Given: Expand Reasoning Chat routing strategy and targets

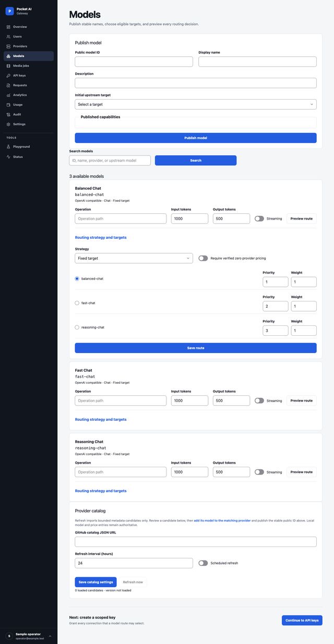Looking at the screenshot, I should coord(101,491).
